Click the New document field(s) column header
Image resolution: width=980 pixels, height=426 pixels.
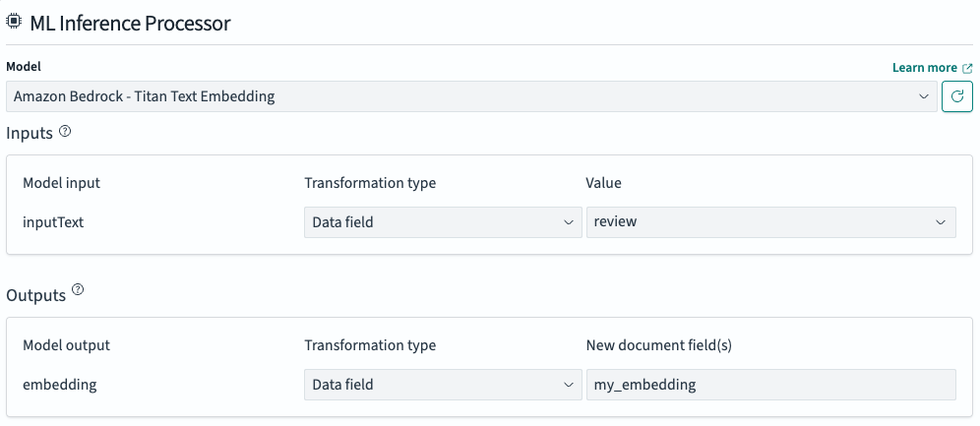659,345
